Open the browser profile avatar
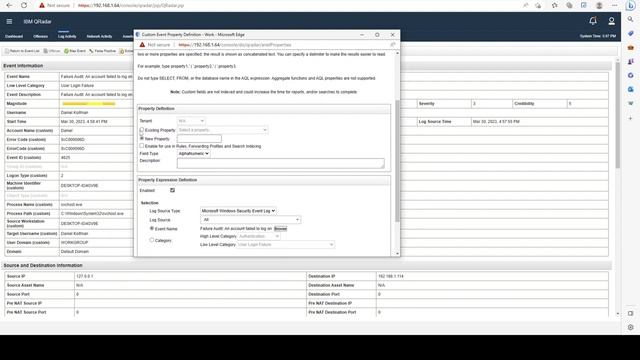This screenshot has height=360, width=640. click(x=599, y=5)
